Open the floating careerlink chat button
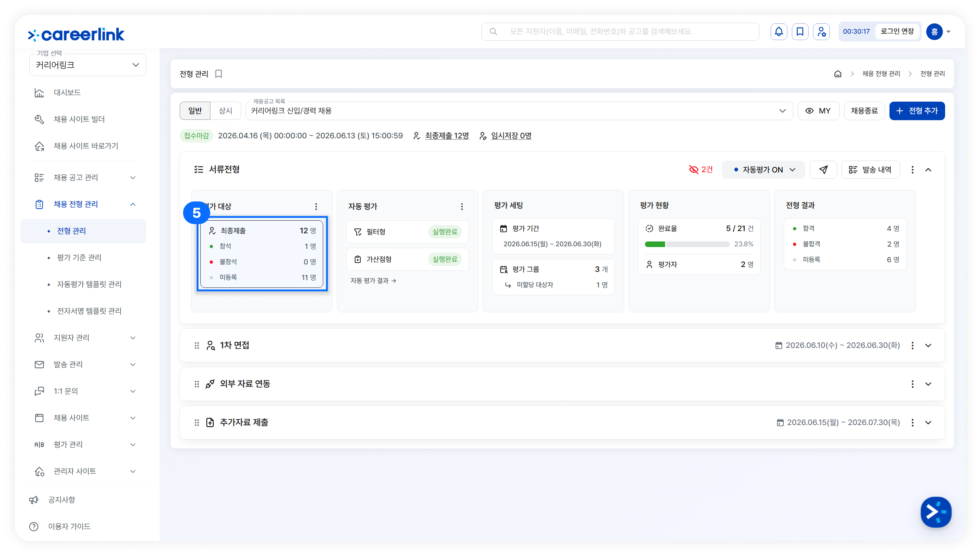 point(935,512)
